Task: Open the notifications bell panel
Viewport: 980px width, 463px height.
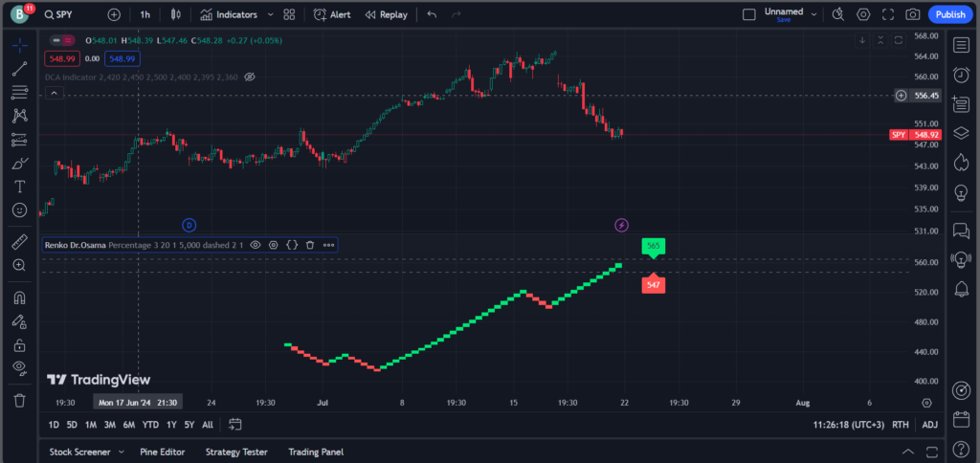Action: pos(961,289)
